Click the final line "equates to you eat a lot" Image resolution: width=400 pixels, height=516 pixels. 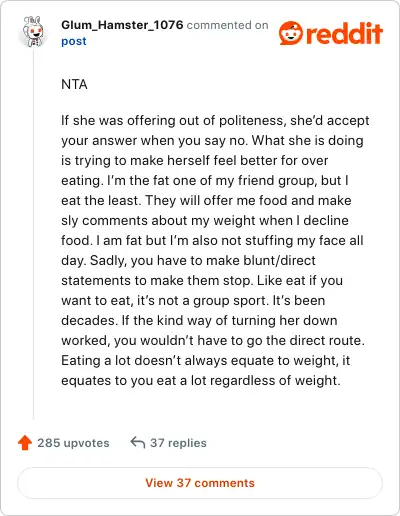pyautogui.click(x=201, y=380)
